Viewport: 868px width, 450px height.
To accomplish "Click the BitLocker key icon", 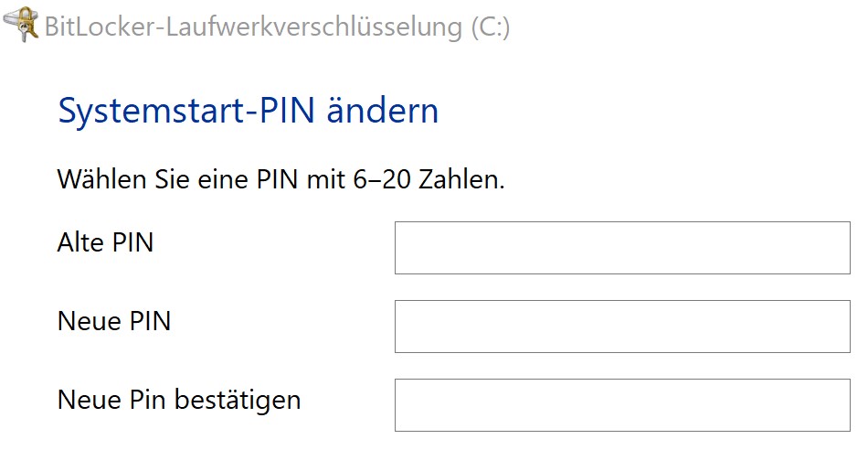I will (21, 25).
